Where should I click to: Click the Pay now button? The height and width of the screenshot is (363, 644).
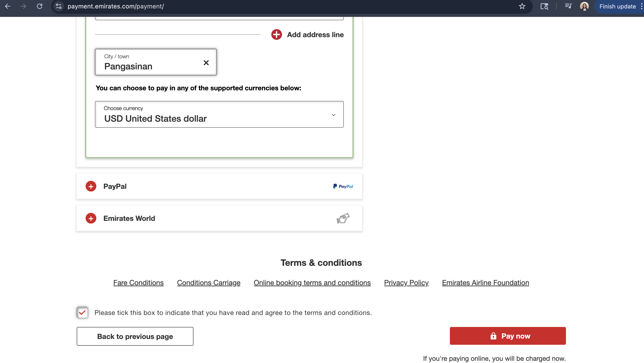pyautogui.click(x=508, y=336)
